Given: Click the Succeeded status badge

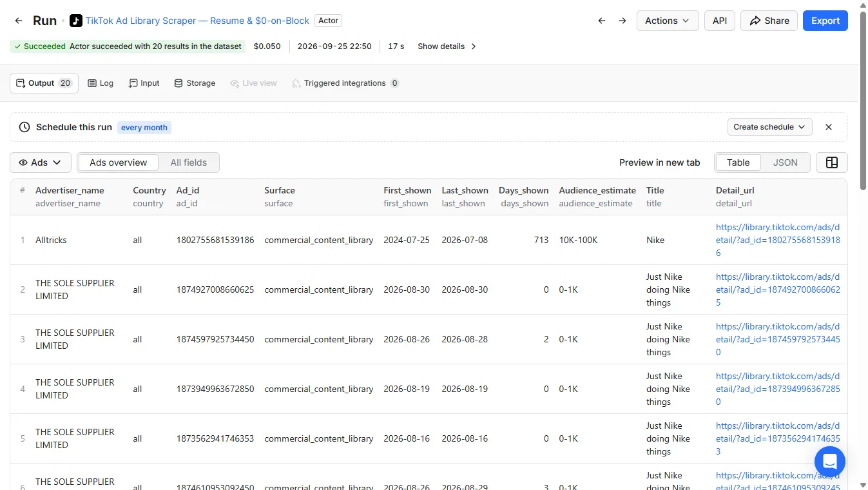Looking at the screenshot, I should click(x=128, y=46).
